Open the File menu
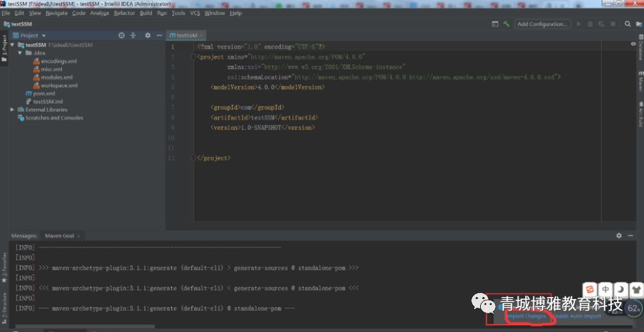644x332 pixels. (x=5, y=13)
